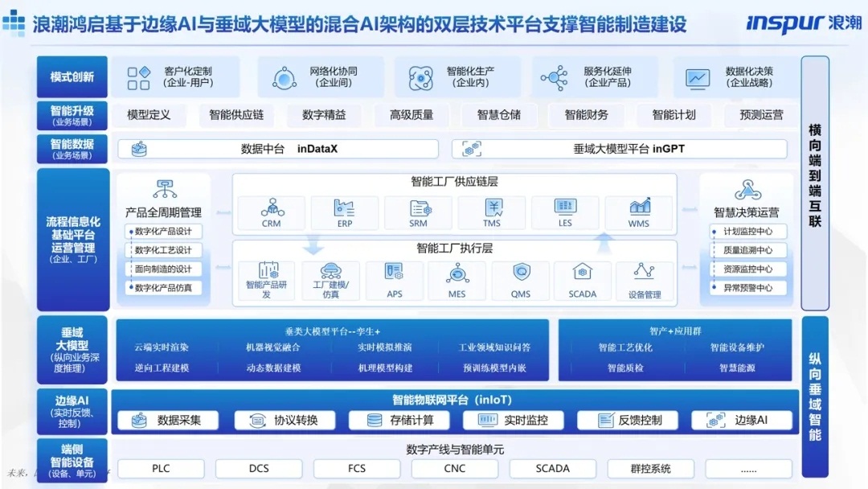Click the 实时监控 icon
Image resolution: width=868 pixels, height=489 pixels.
(x=488, y=421)
